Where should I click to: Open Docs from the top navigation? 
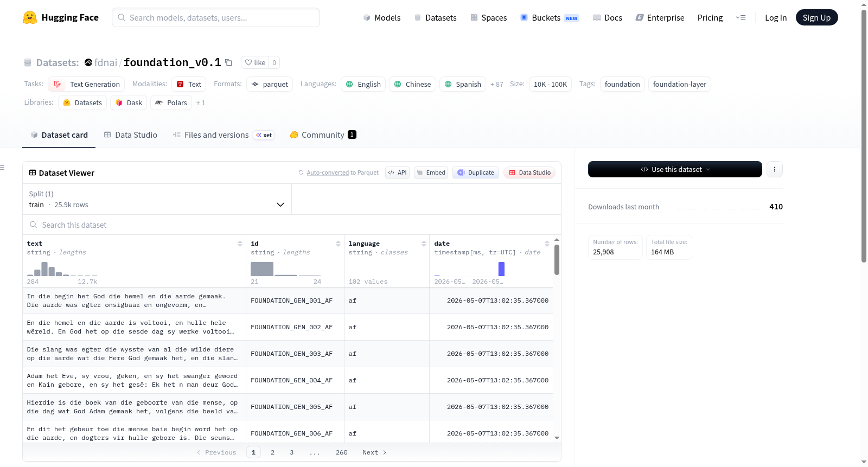pos(608,17)
